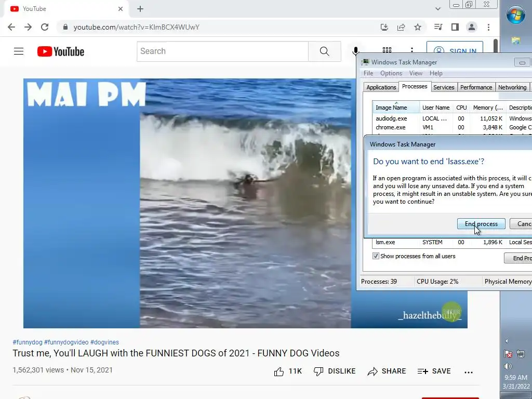The height and width of the screenshot is (399, 532).
Task: Open the Networking tab
Action: (512, 87)
